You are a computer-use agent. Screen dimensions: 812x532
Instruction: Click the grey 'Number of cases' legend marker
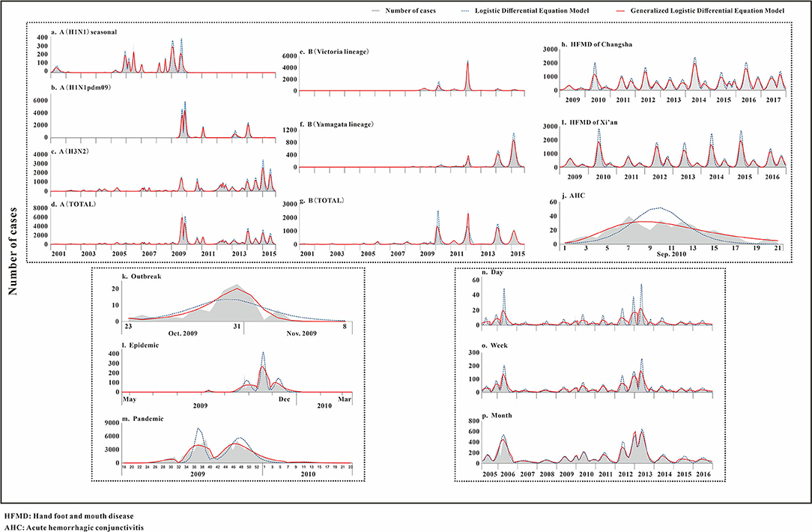(376, 11)
